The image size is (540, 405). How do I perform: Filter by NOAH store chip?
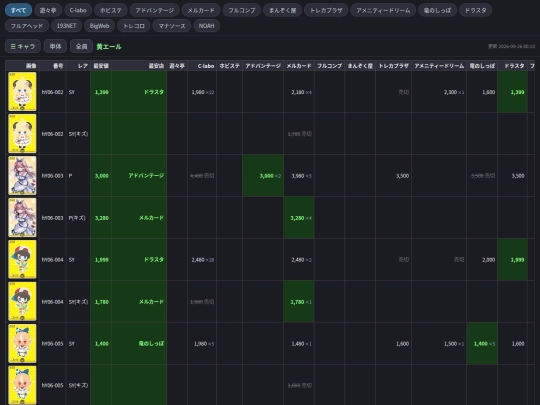point(206,25)
